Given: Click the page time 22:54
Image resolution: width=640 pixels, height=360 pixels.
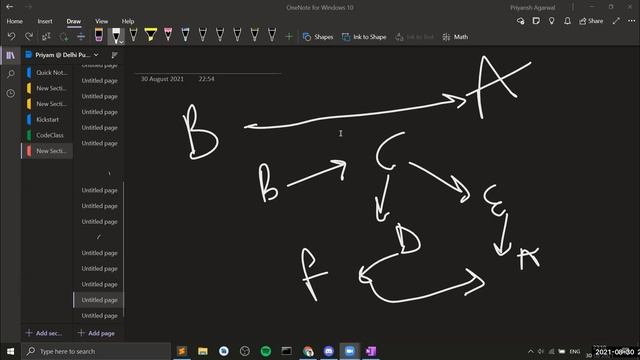Looking at the screenshot, I should (x=207, y=79).
